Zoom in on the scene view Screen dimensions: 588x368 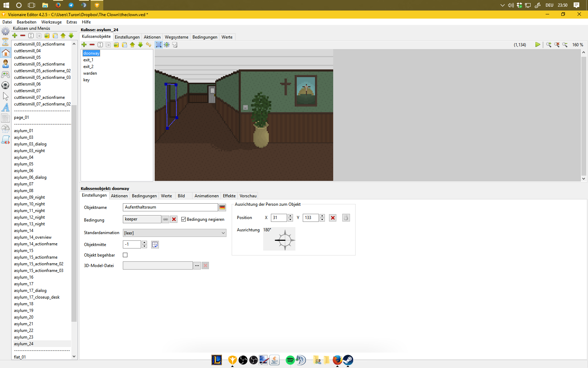[549, 45]
